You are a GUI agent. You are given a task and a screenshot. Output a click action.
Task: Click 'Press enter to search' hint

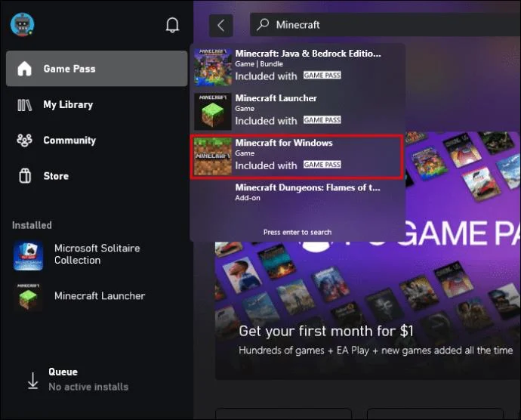point(297,232)
